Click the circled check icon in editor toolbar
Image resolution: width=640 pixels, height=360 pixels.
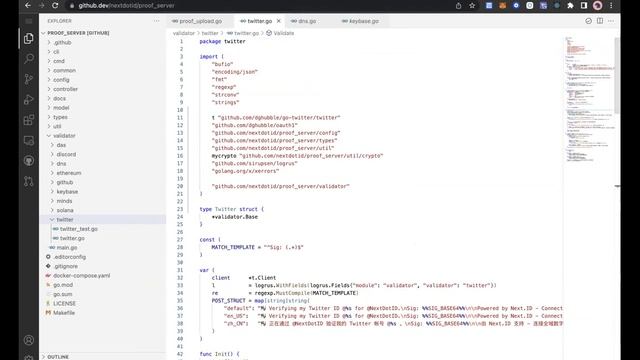(x=588, y=21)
